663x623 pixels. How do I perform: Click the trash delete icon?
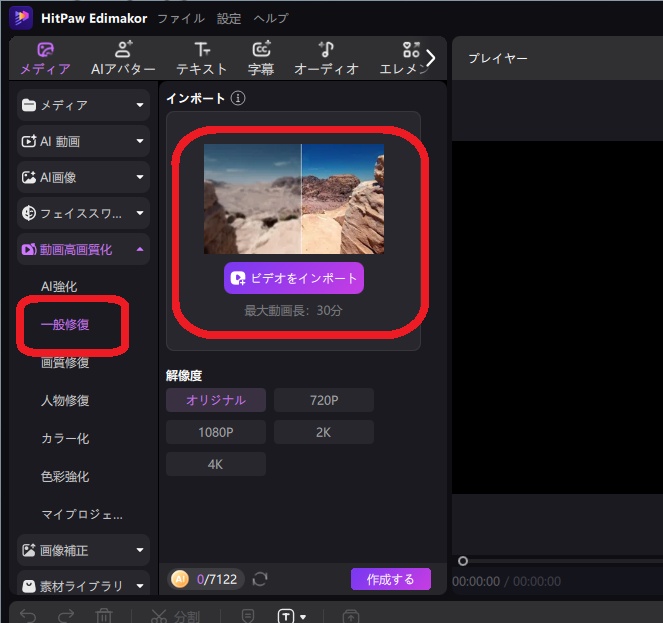click(104, 615)
